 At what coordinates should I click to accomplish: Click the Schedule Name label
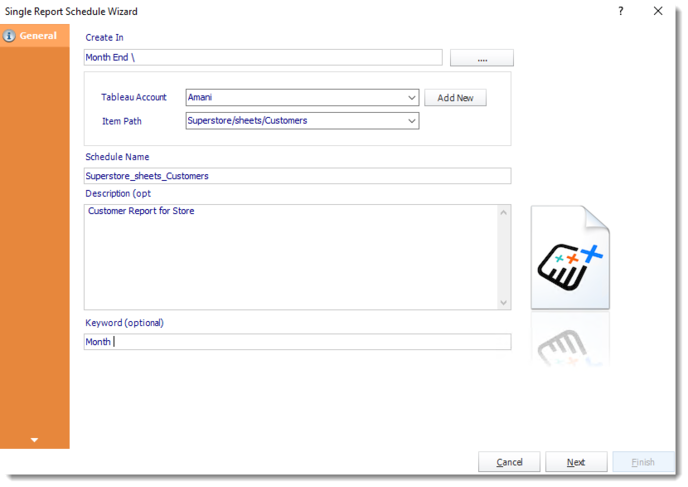(117, 157)
